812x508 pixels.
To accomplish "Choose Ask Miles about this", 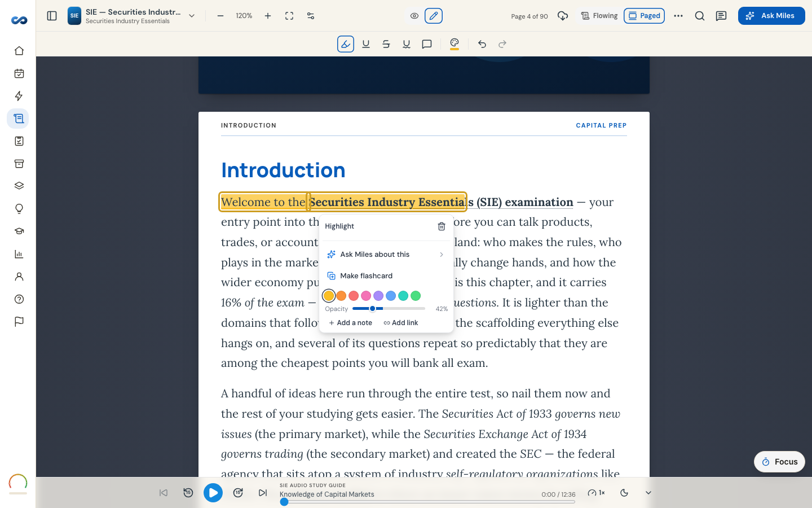I will [x=386, y=255].
